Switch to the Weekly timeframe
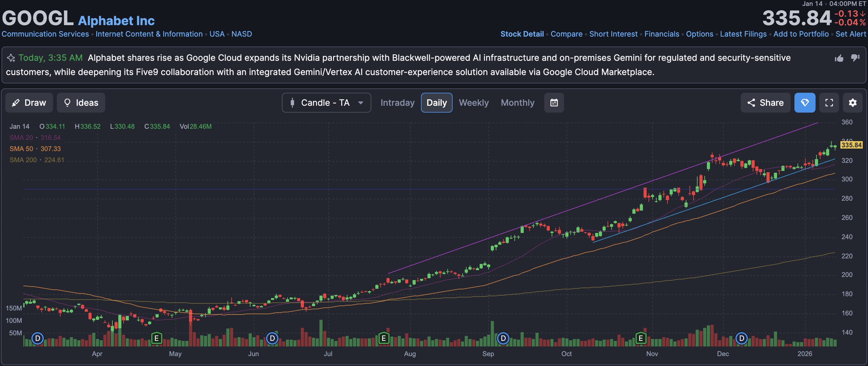 point(473,103)
